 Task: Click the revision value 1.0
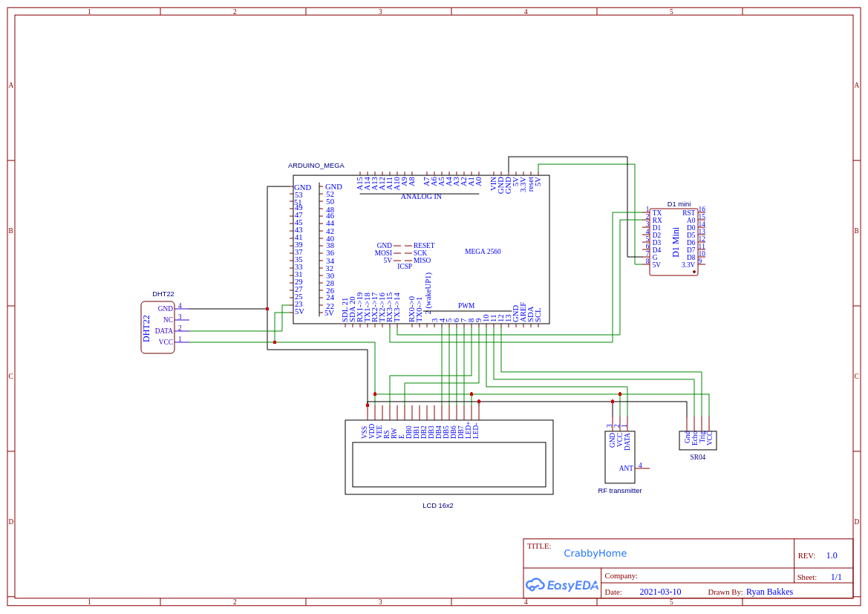click(x=832, y=556)
